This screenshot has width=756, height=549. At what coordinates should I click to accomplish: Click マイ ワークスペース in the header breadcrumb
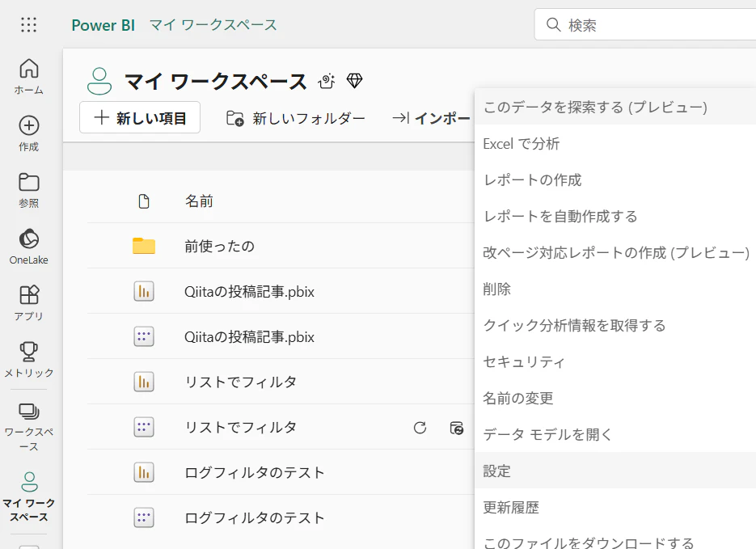click(x=213, y=25)
